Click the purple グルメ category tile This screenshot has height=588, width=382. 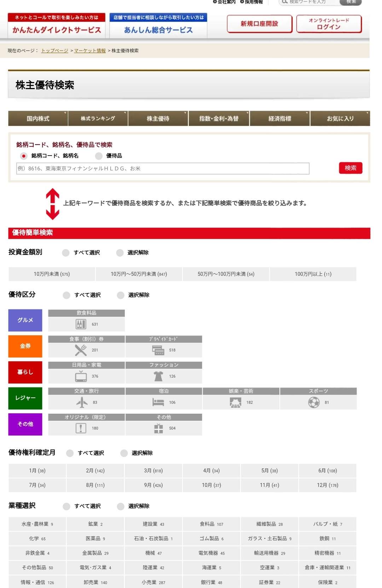tap(25, 320)
